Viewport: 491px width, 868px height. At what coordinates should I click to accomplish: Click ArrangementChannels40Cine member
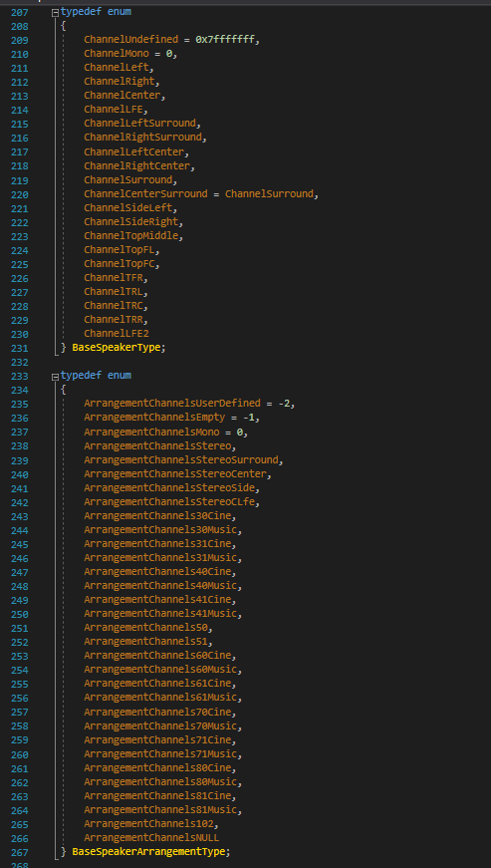click(157, 572)
